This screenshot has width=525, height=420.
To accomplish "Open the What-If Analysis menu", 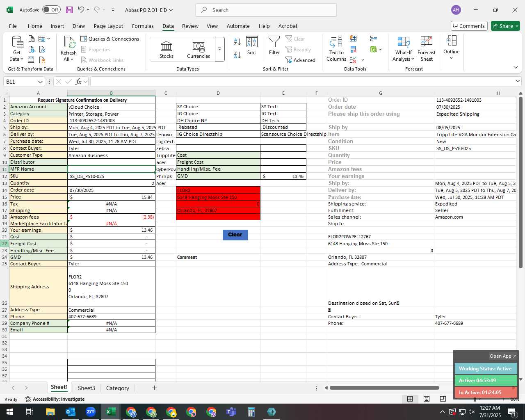I will tap(404, 49).
